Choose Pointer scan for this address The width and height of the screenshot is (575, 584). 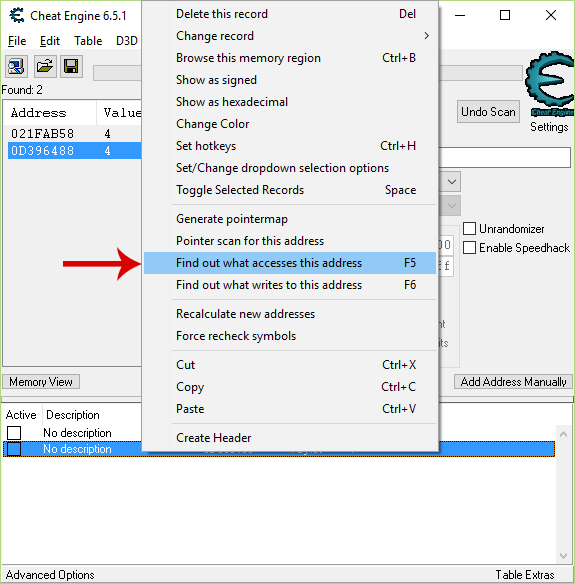[x=290, y=241]
